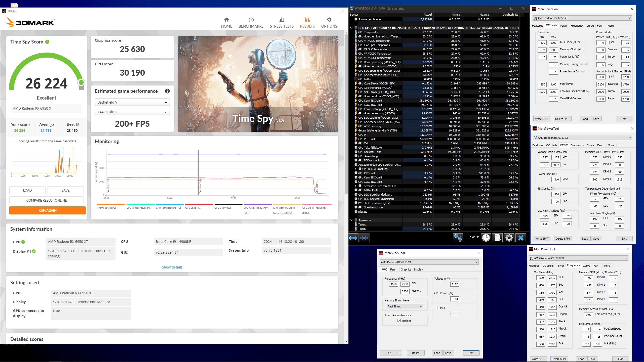Expand the Thermische Grenzen der GPU row

(355, 186)
